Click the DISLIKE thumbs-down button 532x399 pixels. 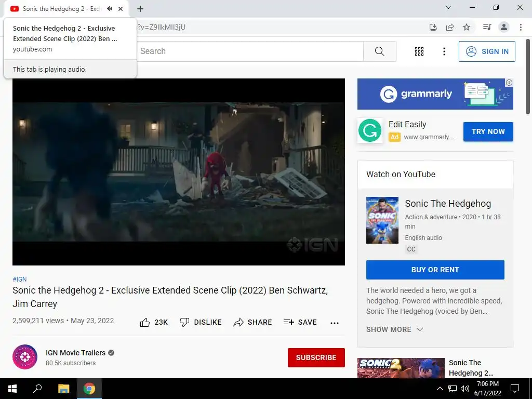point(200,322)
